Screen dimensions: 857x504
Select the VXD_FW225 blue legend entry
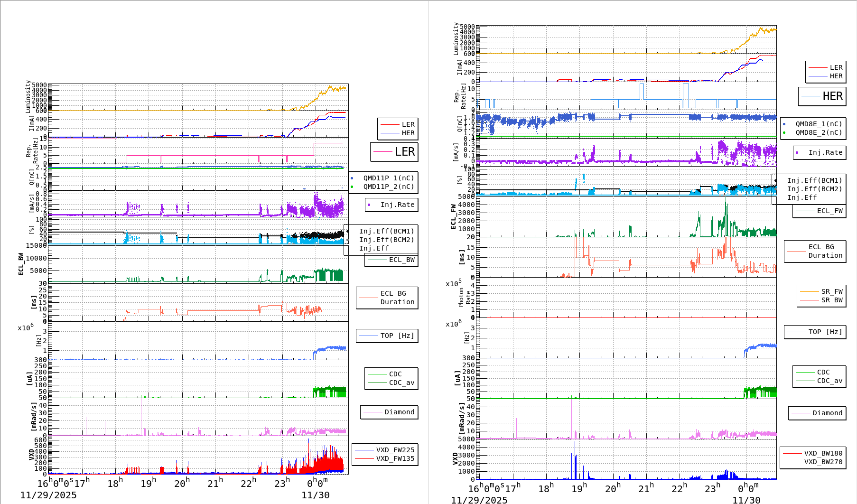394,450
